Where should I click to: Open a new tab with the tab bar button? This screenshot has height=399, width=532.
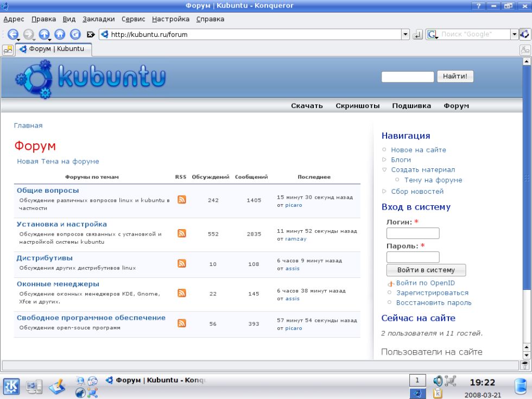tap(8, 50)
